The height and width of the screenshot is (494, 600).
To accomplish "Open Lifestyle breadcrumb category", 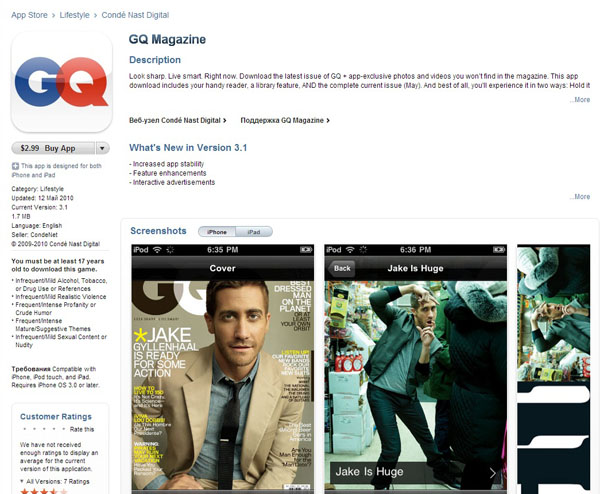I will pyautogui.click(x=74, y=15).
